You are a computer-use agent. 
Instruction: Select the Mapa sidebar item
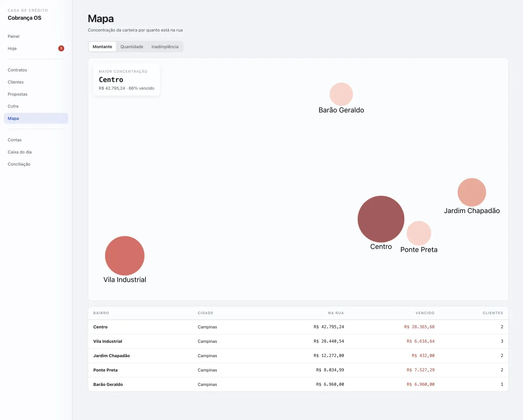pyautogui.click(x=36, y=118)
